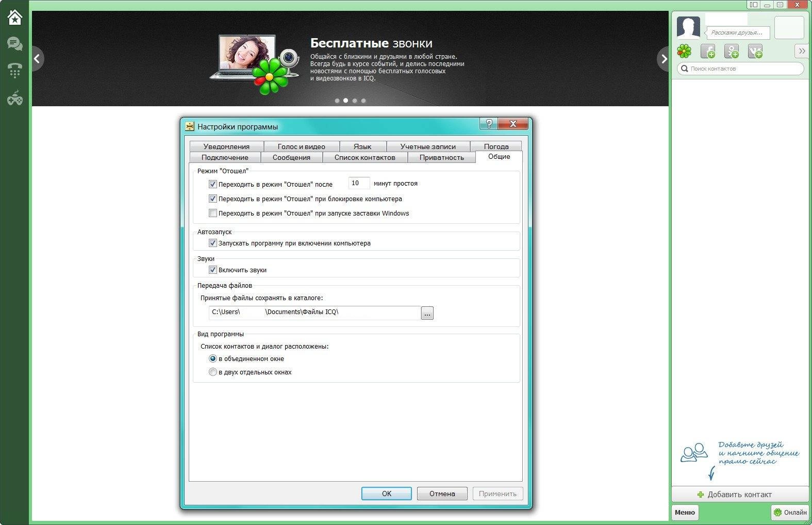The height and width of the screenshot is (525, 812).
Task: Go to next banner slide arrow
Action: tap(664, 59)
